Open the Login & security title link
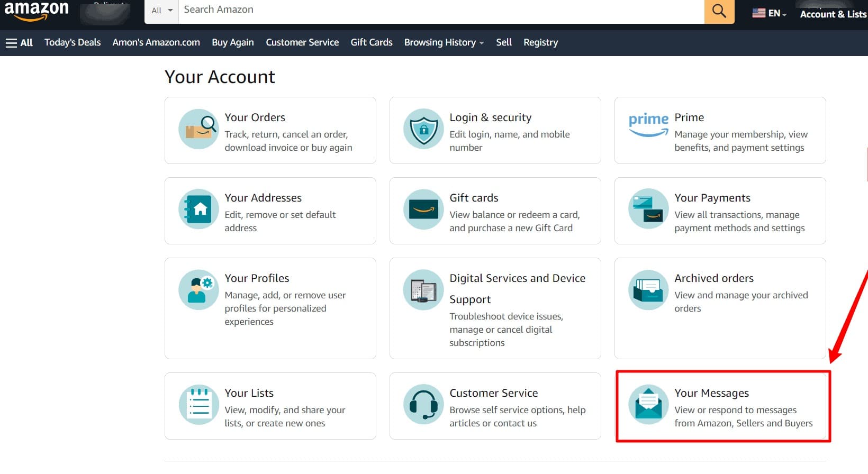Screen dimensions: 868x474 click(x=490, y=117)
